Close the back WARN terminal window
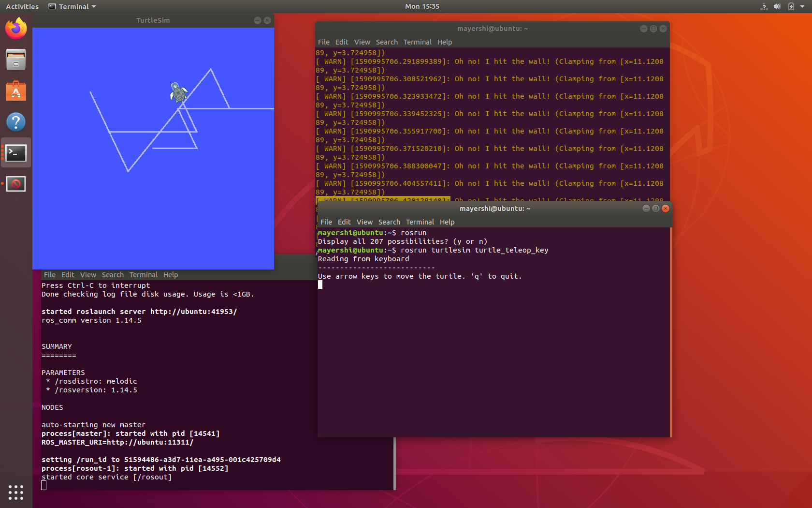The width and height of the screenshot is (812, 508). click(x=663, y=29)
